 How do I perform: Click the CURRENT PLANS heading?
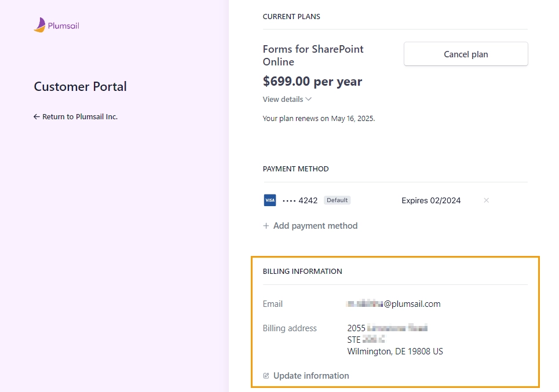tap(291, 17)
